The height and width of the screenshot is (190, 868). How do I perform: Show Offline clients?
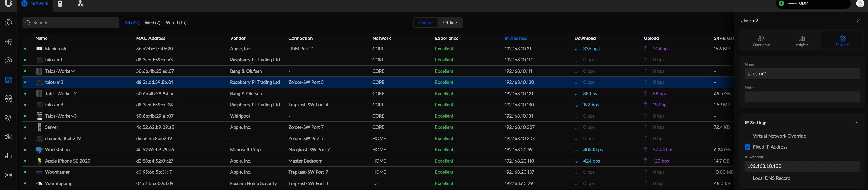[449, 23]
